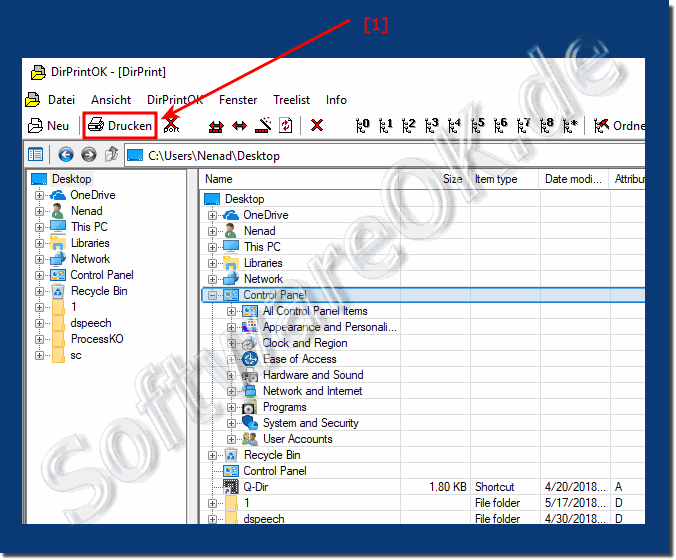Screen dimensions: 676x560
Task: Click the blue back navigation arrow
Action: (x=66, y=154)
